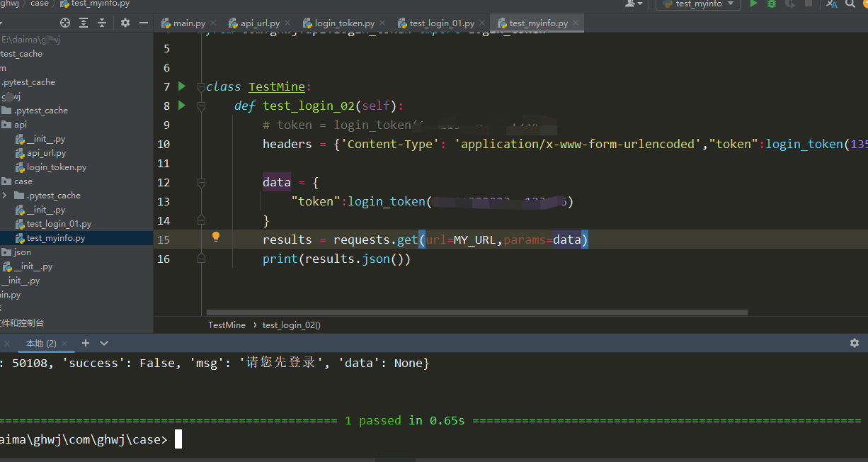The image size is (868, 462).
Task: Open test_login_01.py in the project tree
Action: coord(59,224)
